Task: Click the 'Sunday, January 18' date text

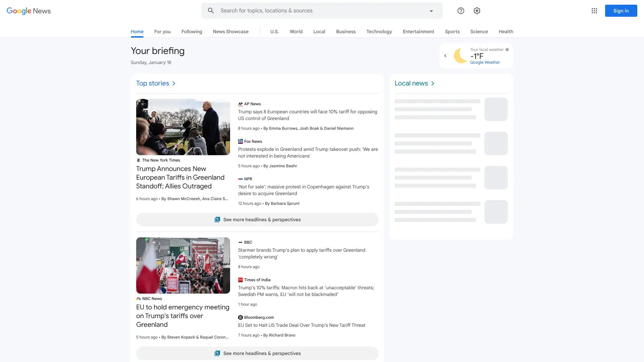Action: point(151,62)
